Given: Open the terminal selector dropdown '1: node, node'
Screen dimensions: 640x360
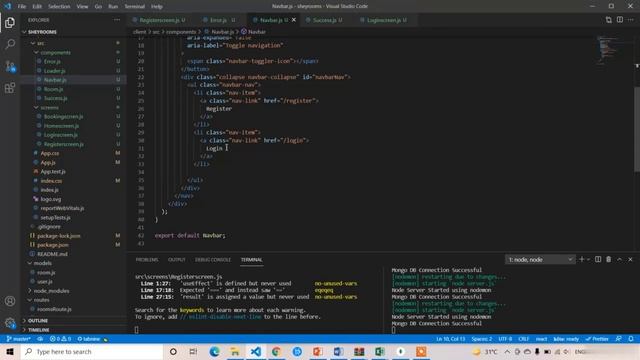Looking at the screenshot, I should pos(540,260).
